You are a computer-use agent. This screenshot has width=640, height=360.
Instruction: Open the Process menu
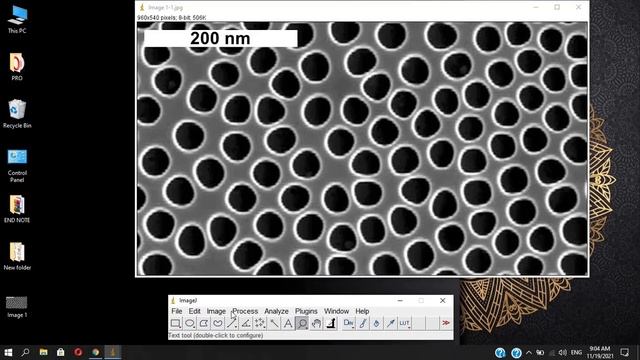(x=245, y=311)
